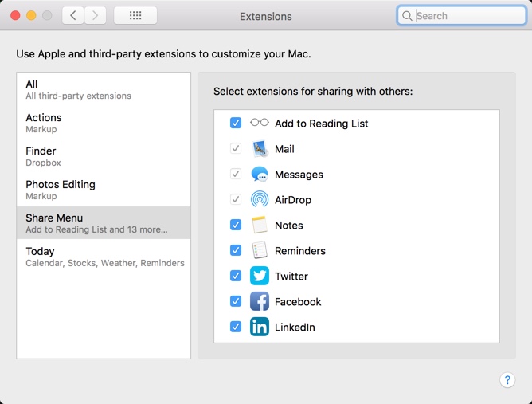Click the Reading List glasses icon
Screen dimensions: 532x404
click(260, 122)
